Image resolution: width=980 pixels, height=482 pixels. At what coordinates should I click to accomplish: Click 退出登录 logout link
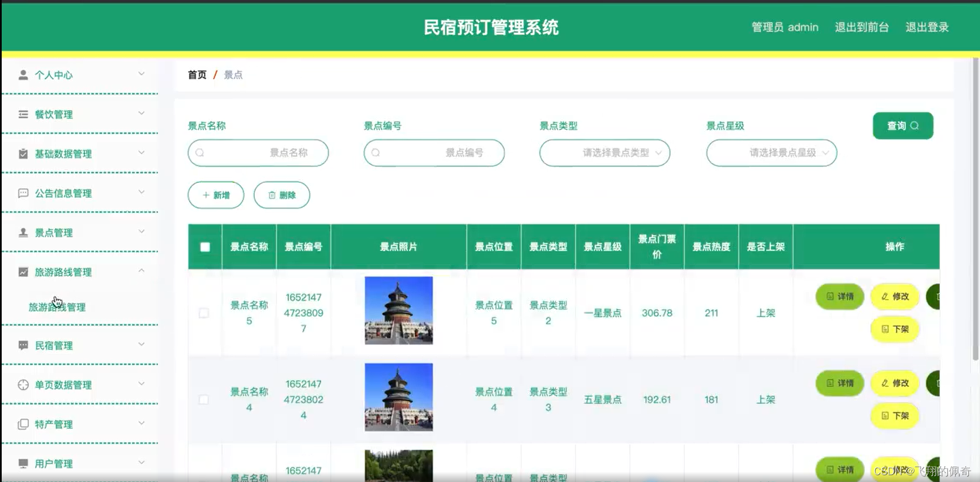pyautogui.click(x=927, y=27)
